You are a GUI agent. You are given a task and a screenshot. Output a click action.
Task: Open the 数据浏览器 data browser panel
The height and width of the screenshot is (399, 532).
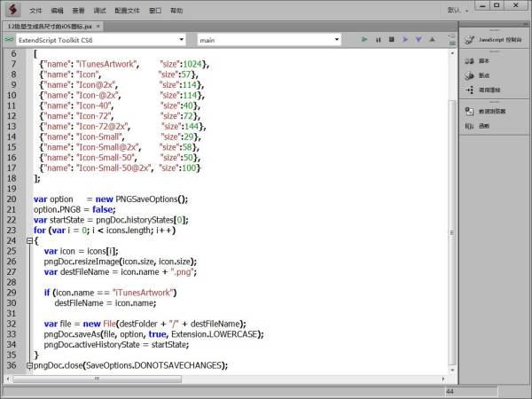pos(486,112)
